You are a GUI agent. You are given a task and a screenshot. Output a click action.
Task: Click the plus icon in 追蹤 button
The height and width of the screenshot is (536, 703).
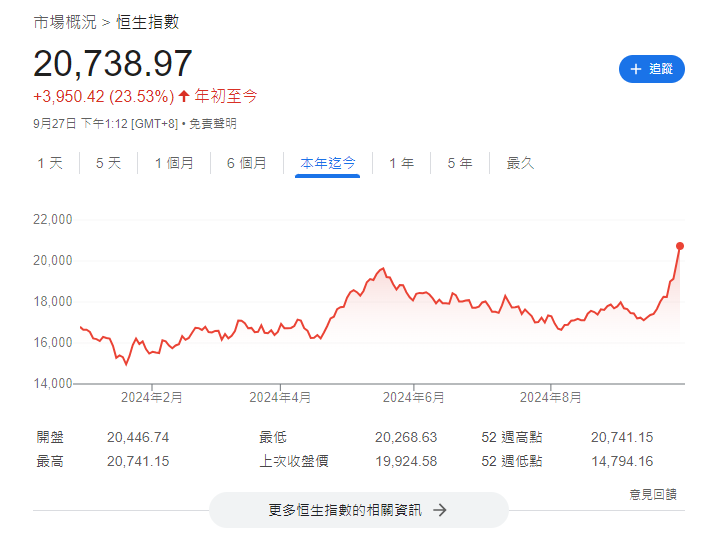pos(635,69)
